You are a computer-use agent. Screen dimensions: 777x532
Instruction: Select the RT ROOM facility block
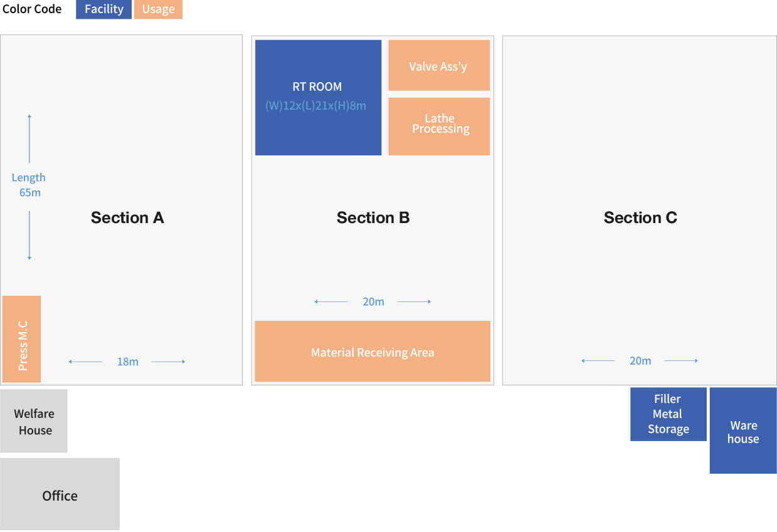[318, 98]
